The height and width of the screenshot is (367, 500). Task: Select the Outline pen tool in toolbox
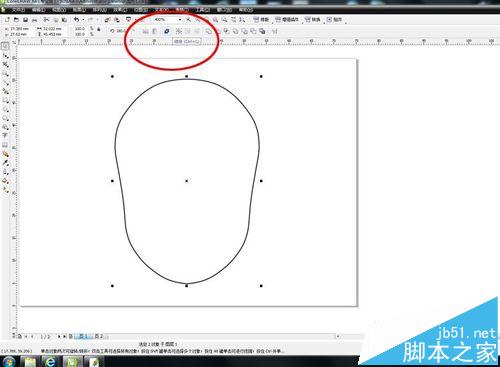click(x=5, y=172)
